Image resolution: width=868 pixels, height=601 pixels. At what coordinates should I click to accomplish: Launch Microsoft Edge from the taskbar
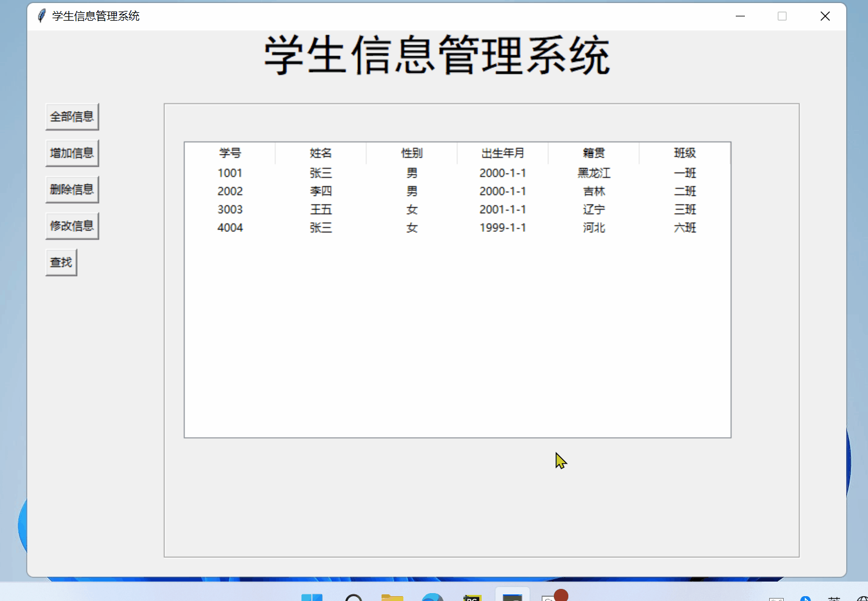(432, 598)
